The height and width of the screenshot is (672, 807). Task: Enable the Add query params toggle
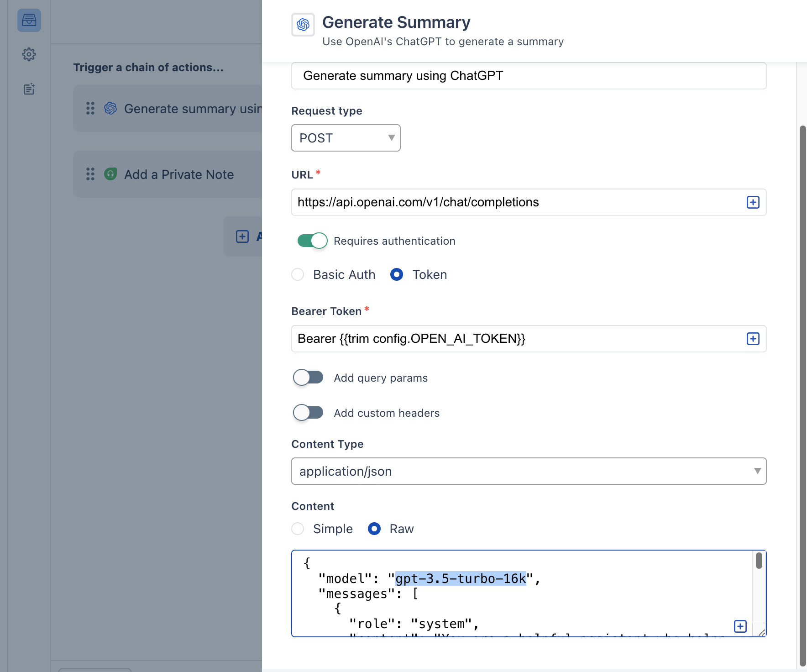click(x=308, y=378)
